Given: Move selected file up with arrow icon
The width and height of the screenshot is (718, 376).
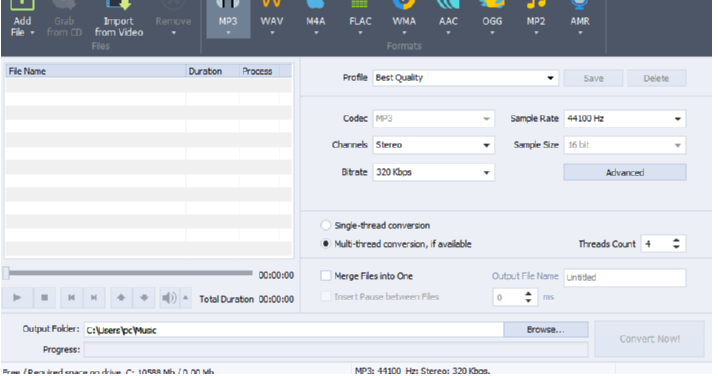Looking at the screenshot, I should (x=121, y=298).
